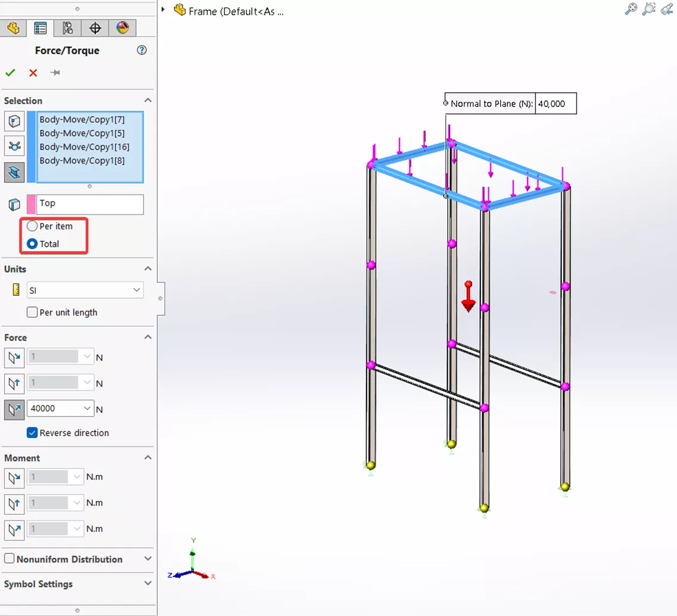Uncheck the Reverse direction checkbox
Image resolution: width=677 pixels, height=616 pixels.
[x=32, y=433]
